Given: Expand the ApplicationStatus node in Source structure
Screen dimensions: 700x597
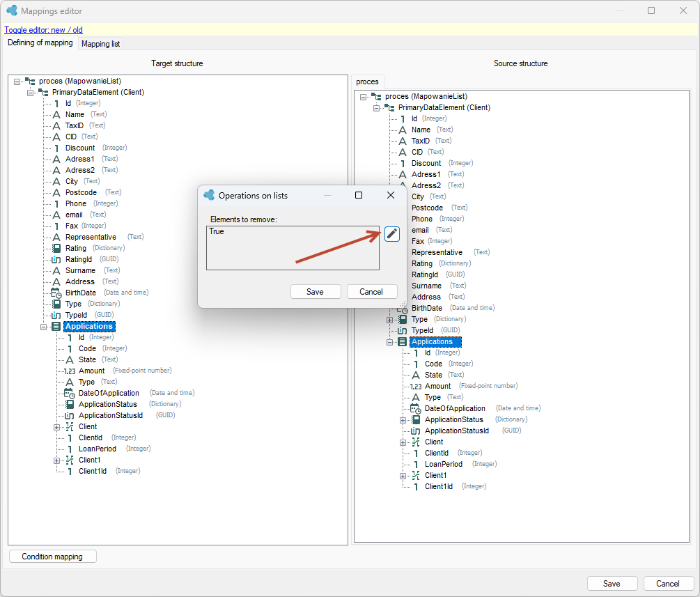Looking at the screenshot, I should click(403, 420).
